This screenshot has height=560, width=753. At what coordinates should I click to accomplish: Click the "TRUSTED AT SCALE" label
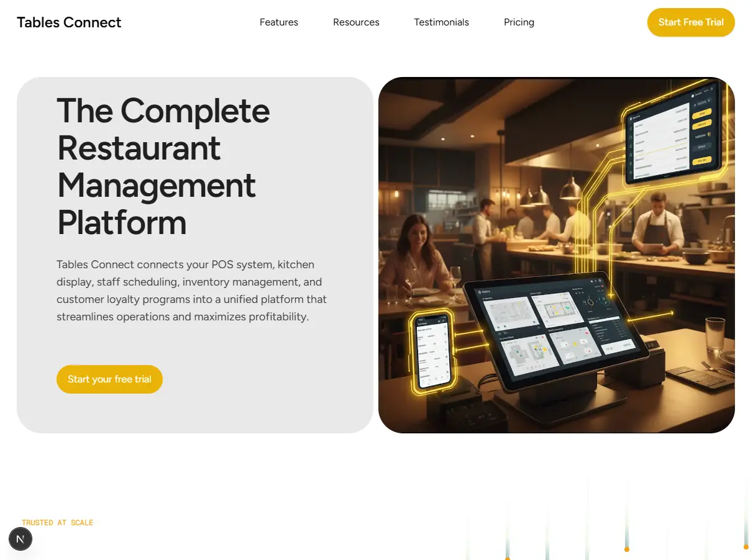click(57, 522)
